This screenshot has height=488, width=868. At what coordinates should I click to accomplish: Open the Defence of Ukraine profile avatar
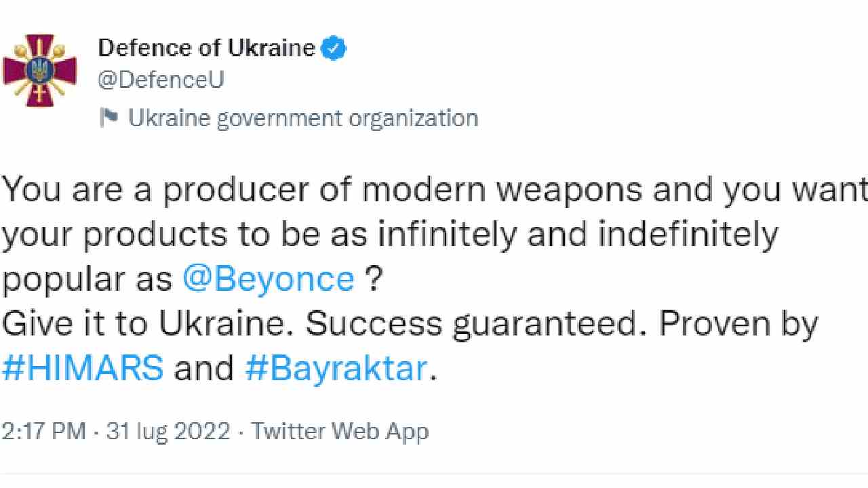coord(39,70)
